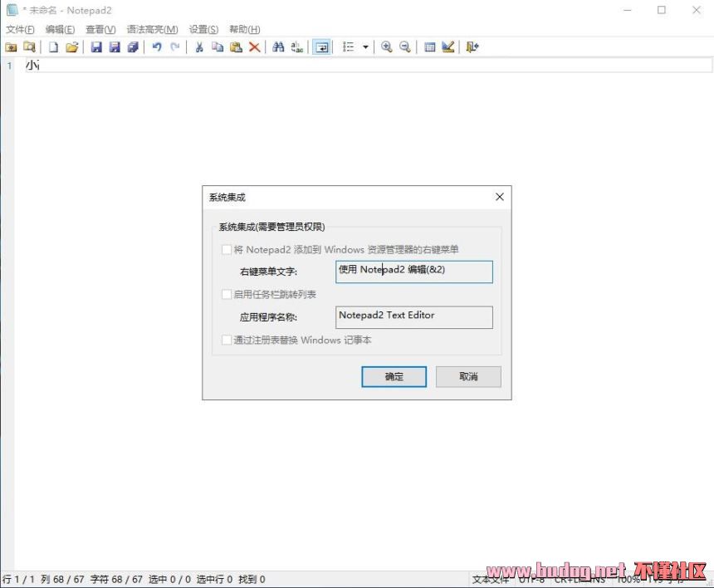
Task: Open the 帮助(H) menu
Action: (245, 30)
